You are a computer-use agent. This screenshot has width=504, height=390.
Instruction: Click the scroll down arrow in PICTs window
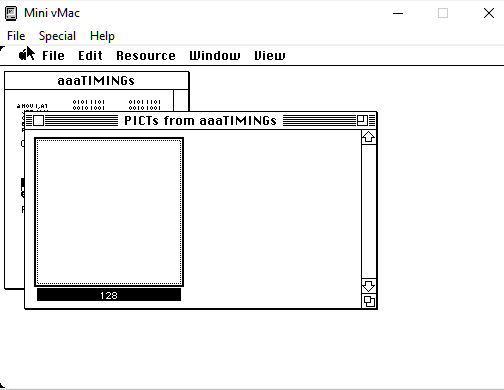[x=368, y=286]
